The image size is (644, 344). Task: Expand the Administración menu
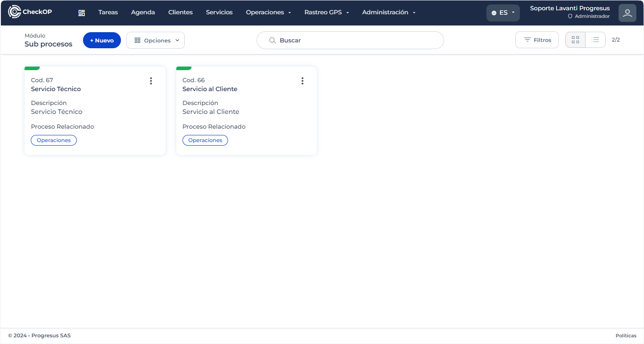[389, 13]
